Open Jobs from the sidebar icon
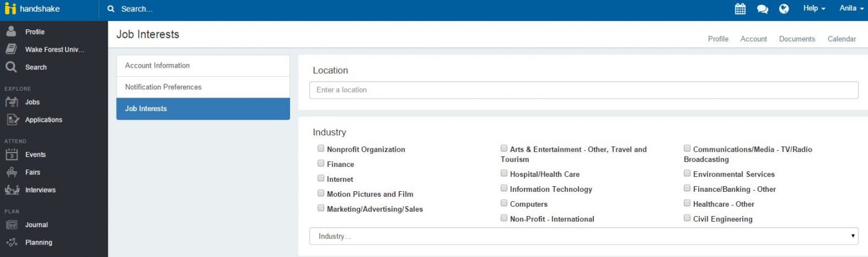This screenshot has height=257, width=868. 12,102
